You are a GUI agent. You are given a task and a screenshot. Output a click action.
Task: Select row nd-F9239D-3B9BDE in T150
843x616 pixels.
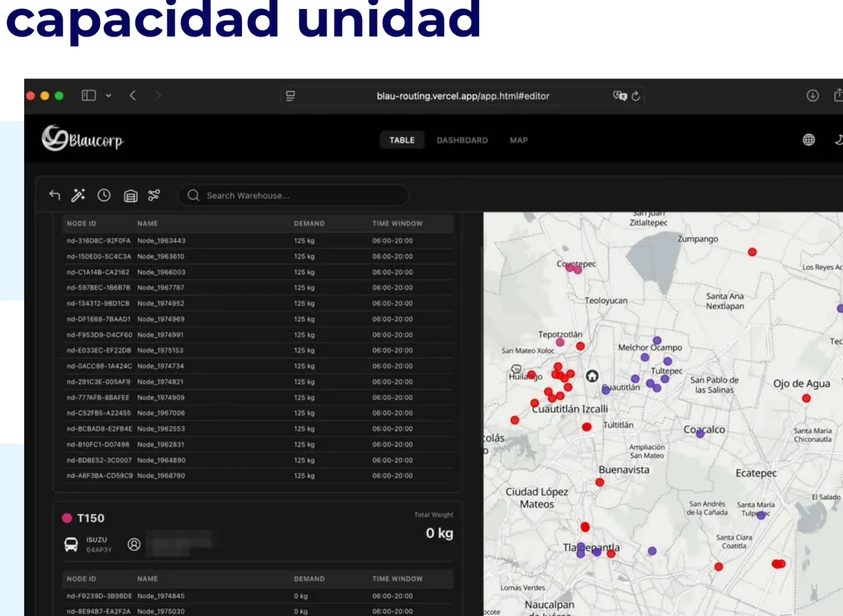(x=258, y=596)
